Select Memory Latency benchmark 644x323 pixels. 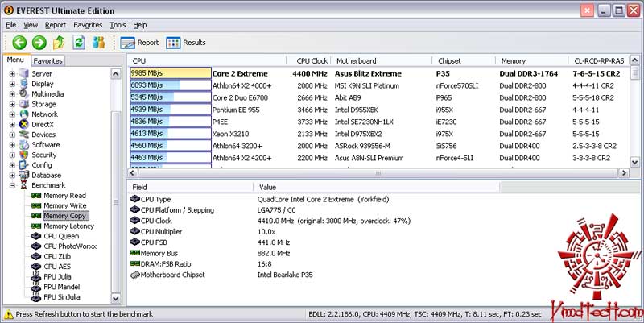(x=69, y=226)
